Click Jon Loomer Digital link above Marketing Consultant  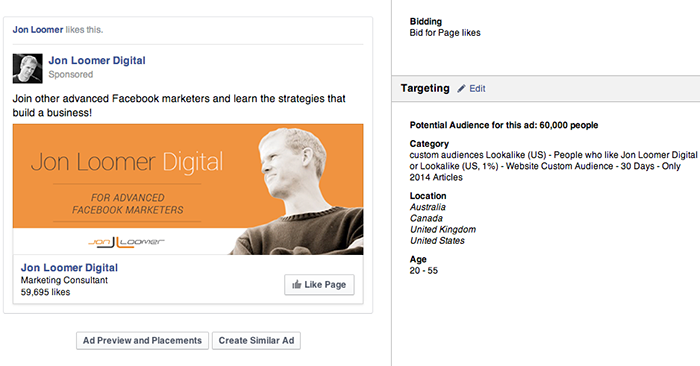(x=69, y=268)
